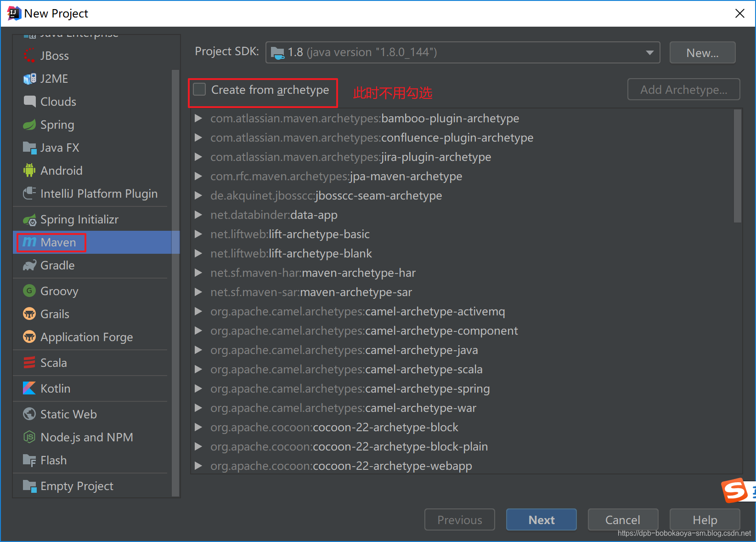
Task: Expand lift-archetype-basic entry
Action: click(x=198, y=234)
